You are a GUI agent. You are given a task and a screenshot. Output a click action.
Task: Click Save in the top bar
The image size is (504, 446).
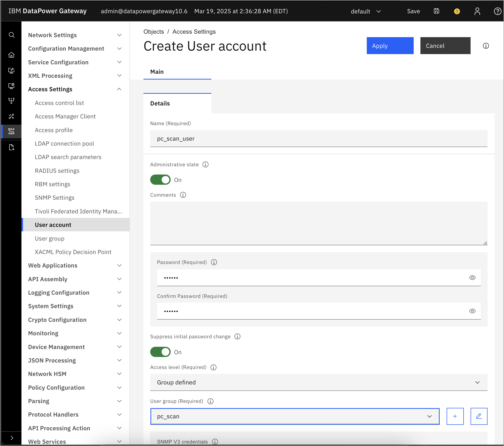click(413, 11)
